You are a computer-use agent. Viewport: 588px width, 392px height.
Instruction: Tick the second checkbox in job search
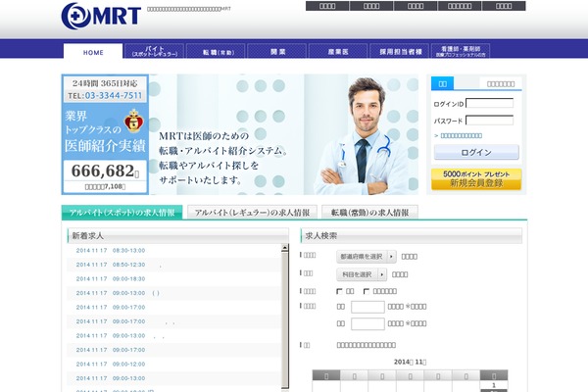click(x=367, y=291)
